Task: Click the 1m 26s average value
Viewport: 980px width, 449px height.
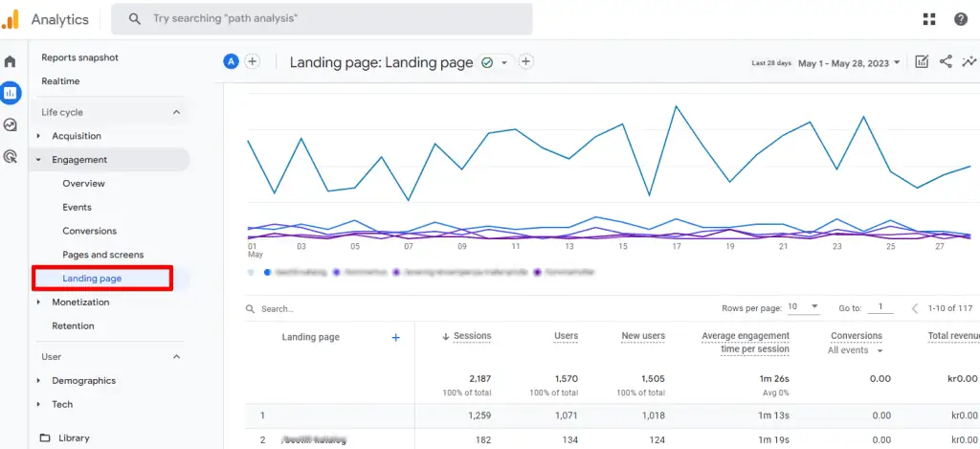Action: coord(773,379)
